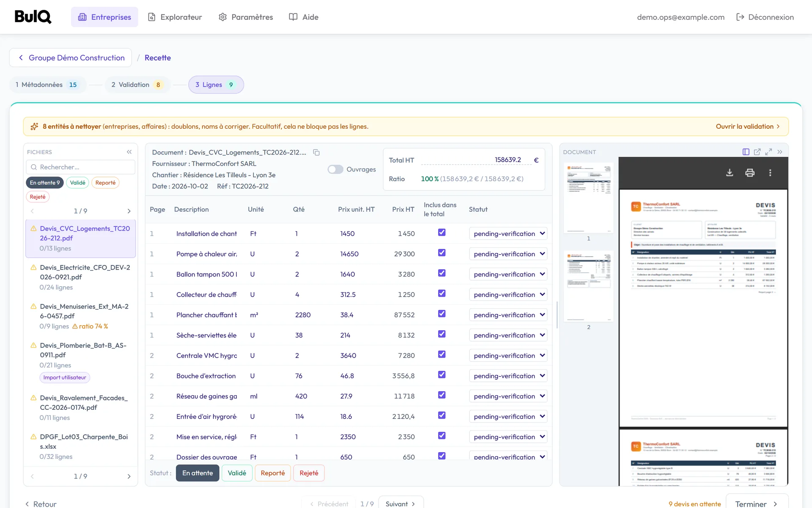Open status dropdown for Bouche d'extraction row

tap(508, 376)
